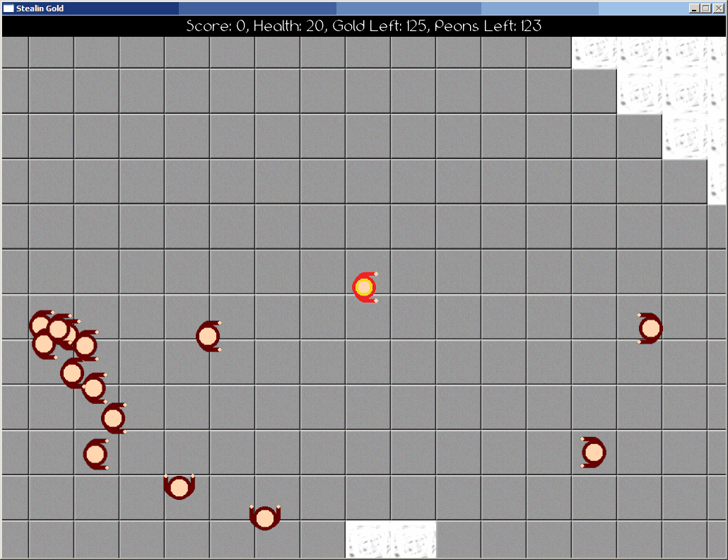728x560 pixels.
Task: Click the second-lowest peon with raised arms
Action: pyautogui.click(x=180, y=486)
